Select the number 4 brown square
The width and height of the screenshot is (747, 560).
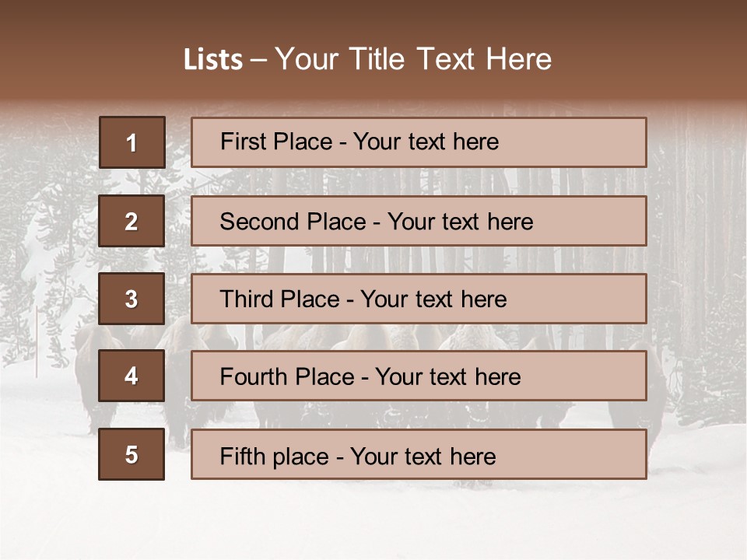tap(132, 376)
